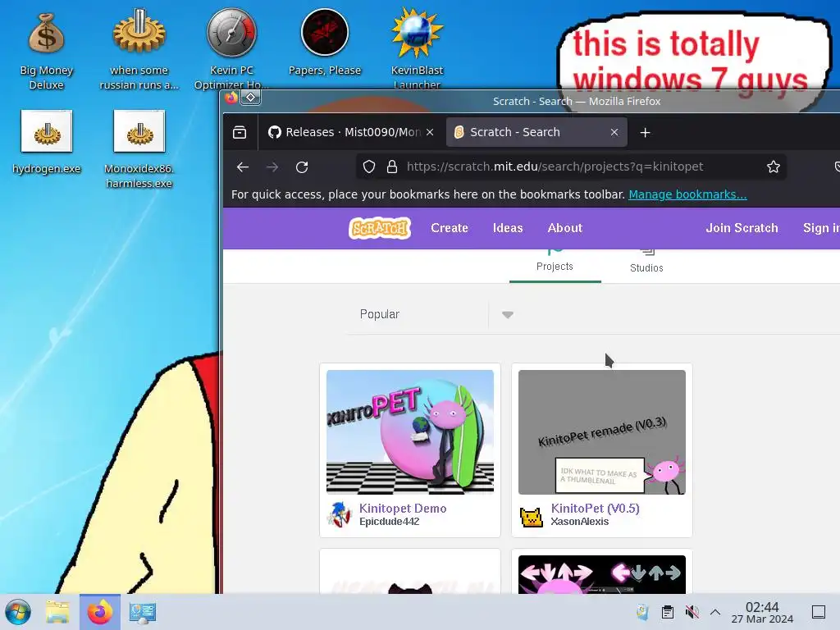Click the tray icon left of clipboard
This screenshot has width=840, height=630.
(x=642, y=612)
